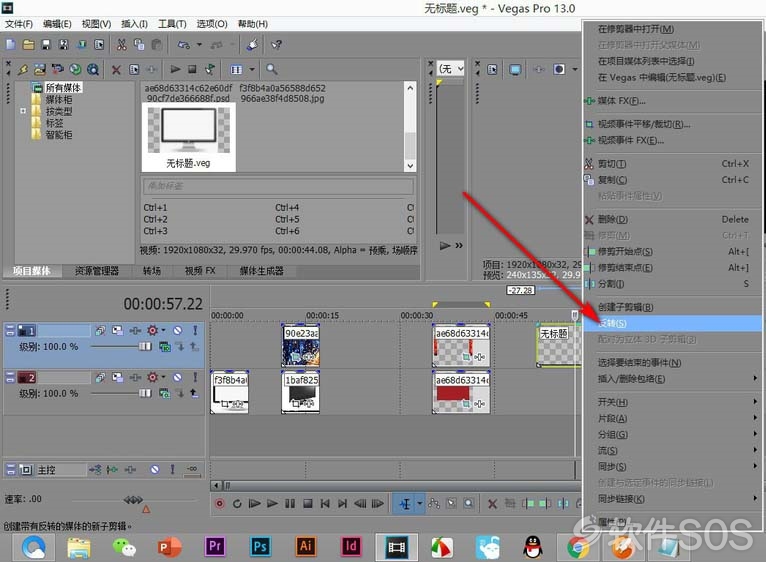
Task: Adjust the 速率 playback rate slider
Action: pyautogui.click(x=133, y=499)
